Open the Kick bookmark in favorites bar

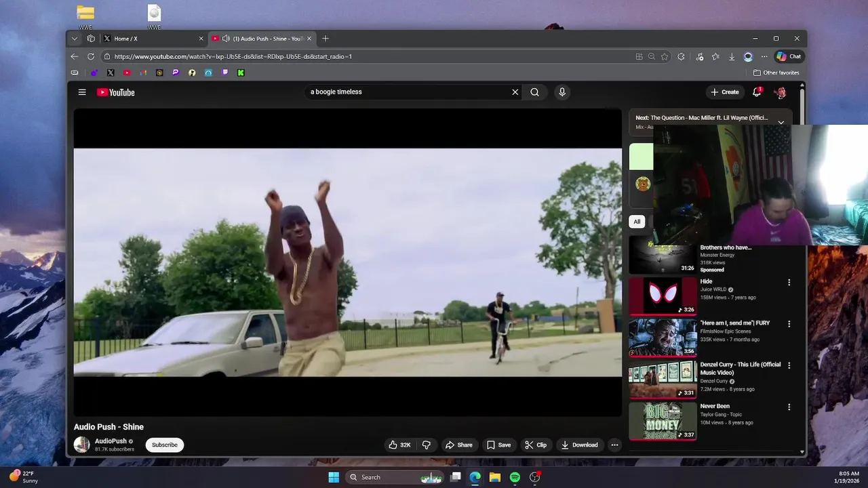(x=241, y=73)
